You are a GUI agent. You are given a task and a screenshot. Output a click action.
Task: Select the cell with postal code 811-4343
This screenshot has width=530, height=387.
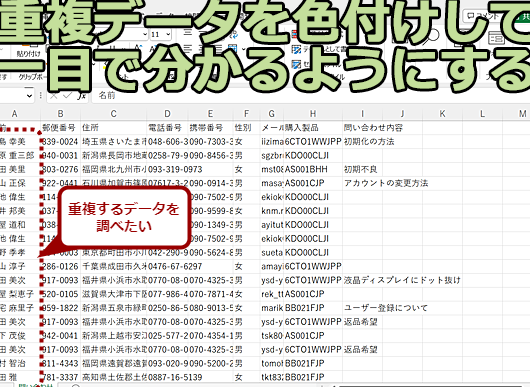coord(61,363)
